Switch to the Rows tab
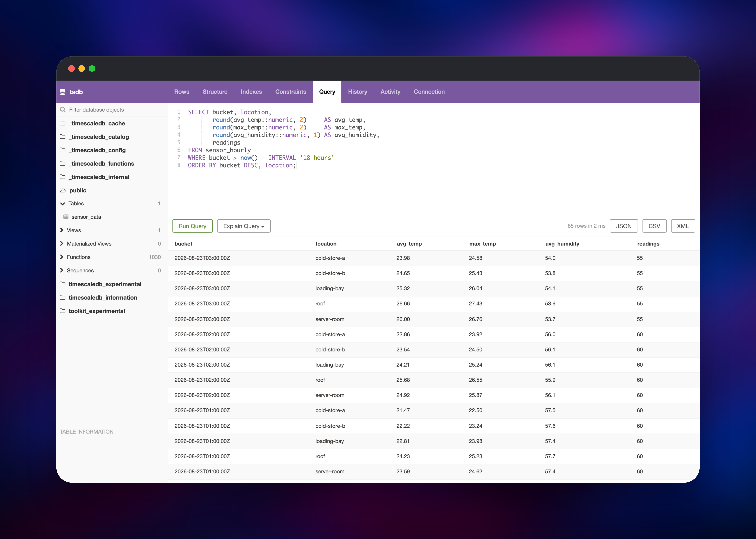This screenshot has width=756, height=539. (182, 92)
